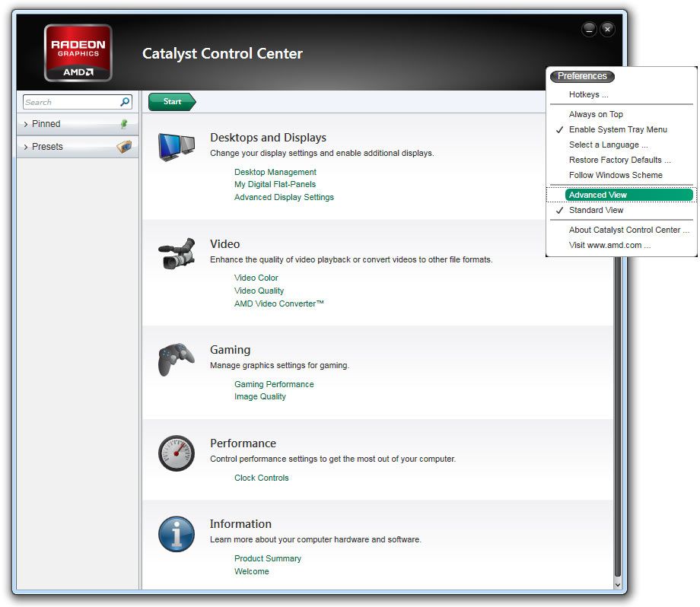The height and width of the screenshot is (607, 700).
Task: Click the scrollbar down arrow
Action: (618, 584)
